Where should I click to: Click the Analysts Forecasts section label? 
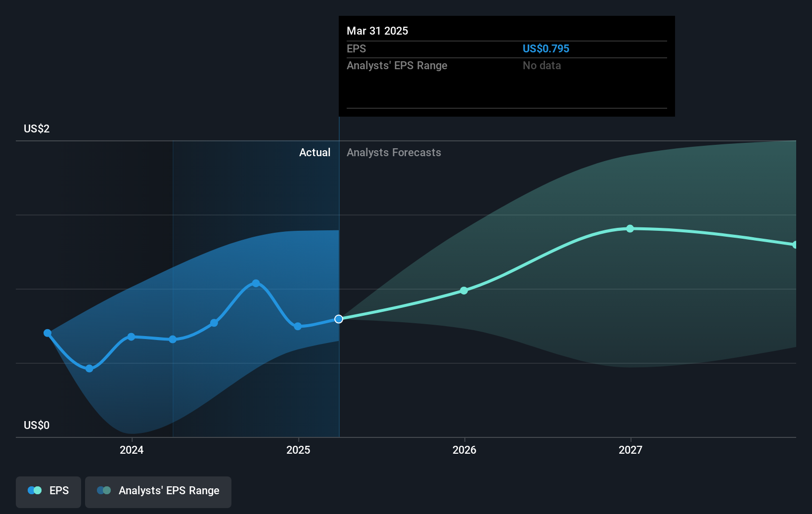(x=394, y=152)
